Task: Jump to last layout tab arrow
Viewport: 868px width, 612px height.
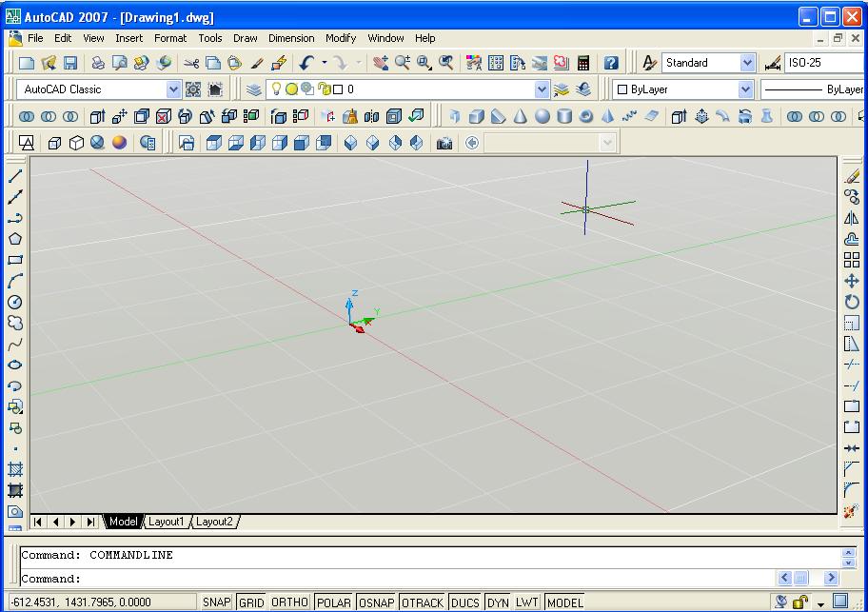Action: (x=90, y=522)
